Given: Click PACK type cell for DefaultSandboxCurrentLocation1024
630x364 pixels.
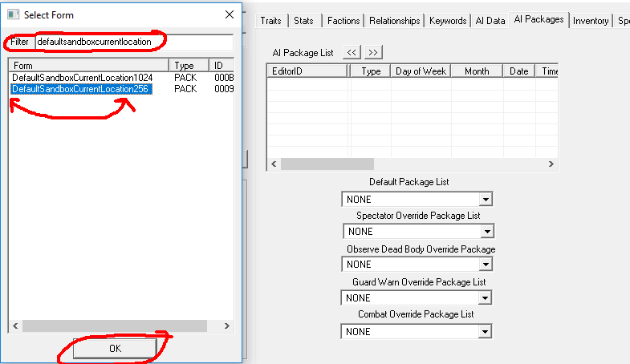Looking at the screenshot, I should [185, 78].
